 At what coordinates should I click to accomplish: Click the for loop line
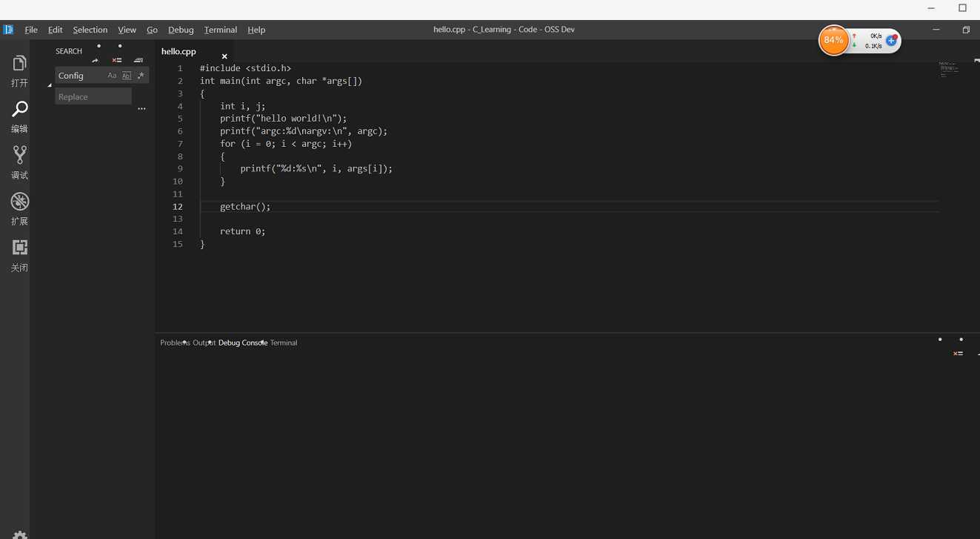click(286, 144)
